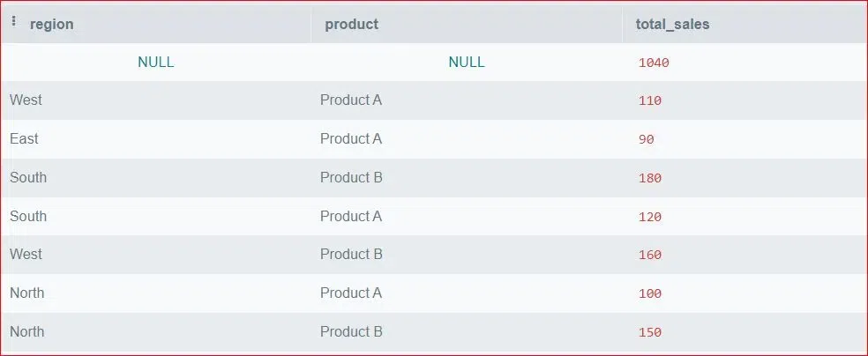Click the total sales value 160

(649, 256)
